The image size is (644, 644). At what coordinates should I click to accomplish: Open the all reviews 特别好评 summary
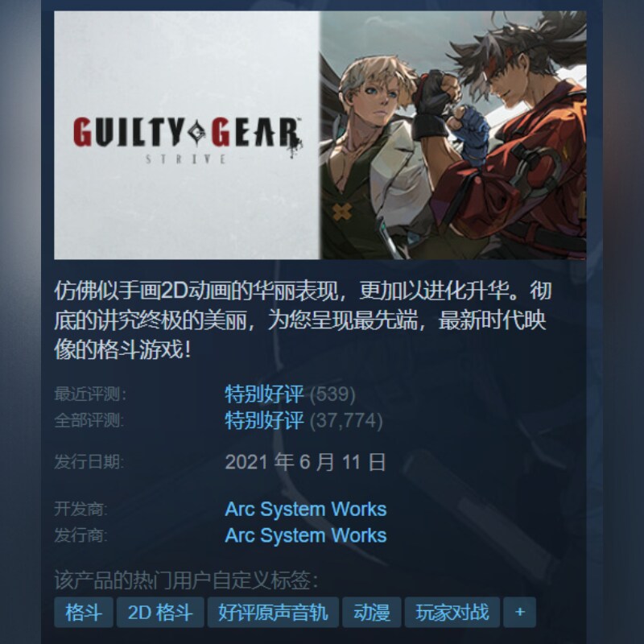[x=264, y=420]
